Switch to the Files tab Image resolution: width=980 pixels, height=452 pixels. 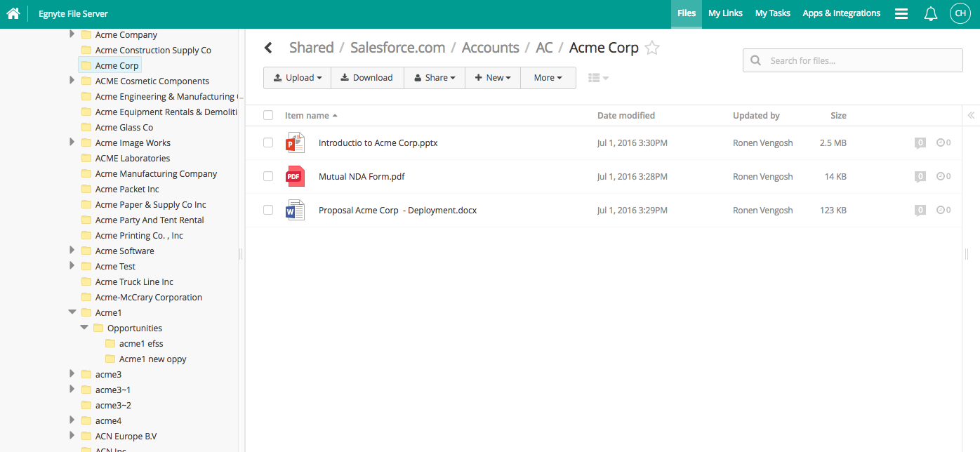(x=687, y=13)
